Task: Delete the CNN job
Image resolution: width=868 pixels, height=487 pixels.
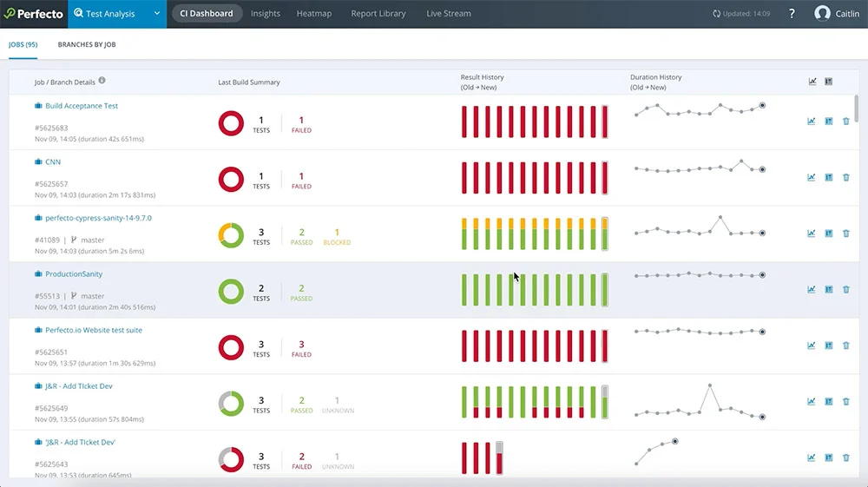Action: [x=846, y=177]
